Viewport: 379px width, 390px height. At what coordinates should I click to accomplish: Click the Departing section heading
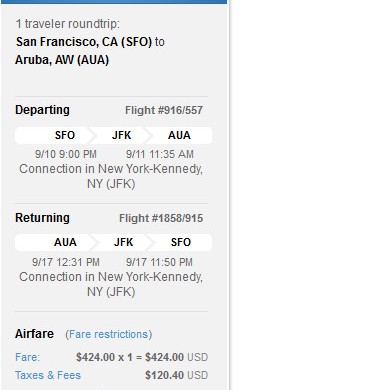pyautogui.click(x=42, y=110)
